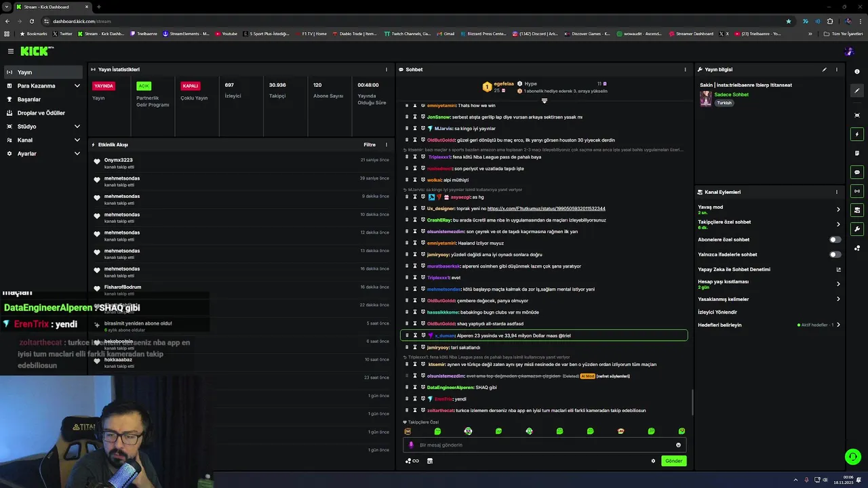Open the Sohbet panel three-dot menu
Screen dimensions: 868x488
coord(685,69)
